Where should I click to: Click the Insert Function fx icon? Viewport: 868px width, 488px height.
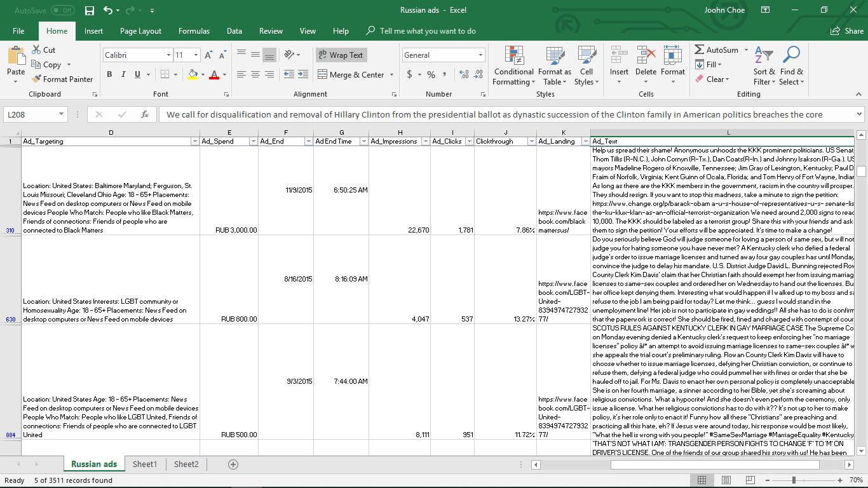[x=145, y=114]
